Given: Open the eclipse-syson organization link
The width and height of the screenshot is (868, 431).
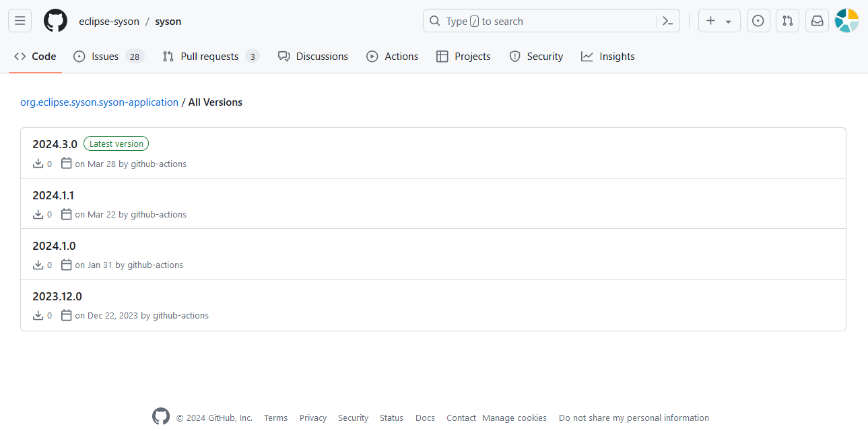Looking at the screenshot, I should click(109, 22).
